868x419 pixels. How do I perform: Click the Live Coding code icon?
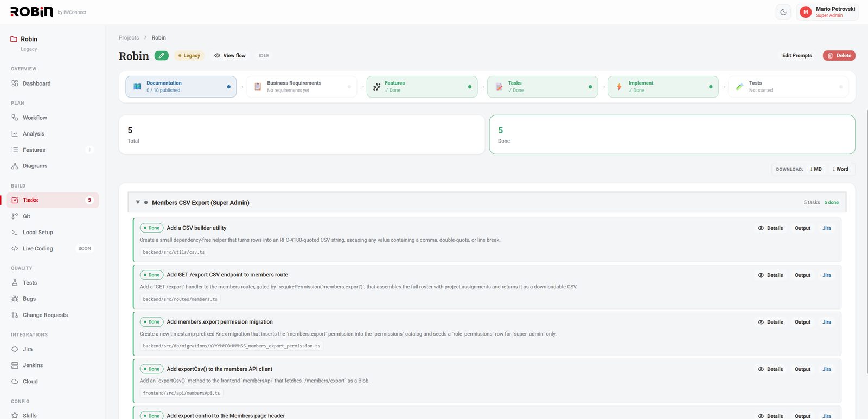pyautogui.click(x=15, y=249)
